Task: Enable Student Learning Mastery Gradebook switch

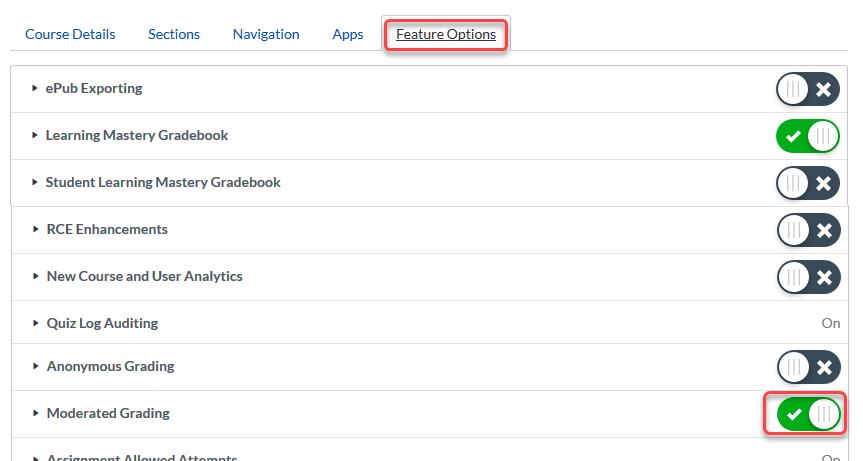Action: pyautogui.click(x=807, y=183)
